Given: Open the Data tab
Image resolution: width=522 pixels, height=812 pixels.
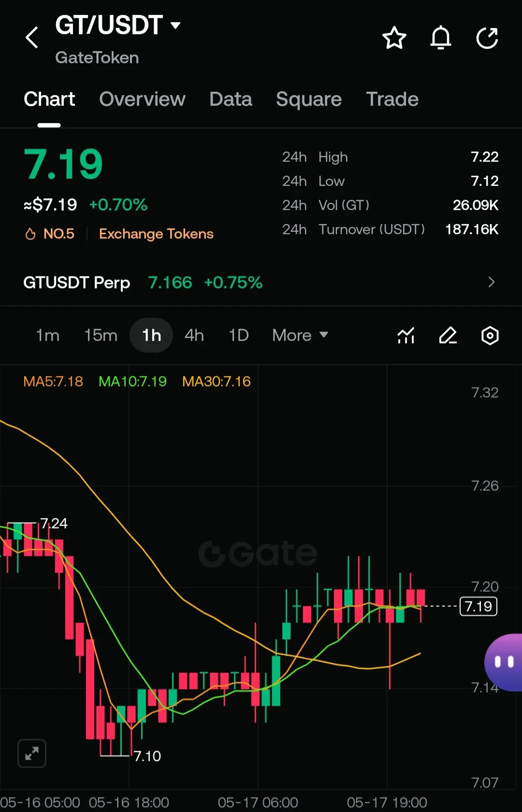Looking at the screenshot, I should click(231, 99).
